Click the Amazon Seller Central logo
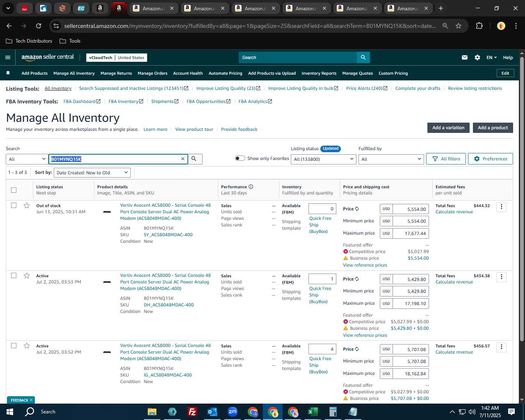 [48, 57]
